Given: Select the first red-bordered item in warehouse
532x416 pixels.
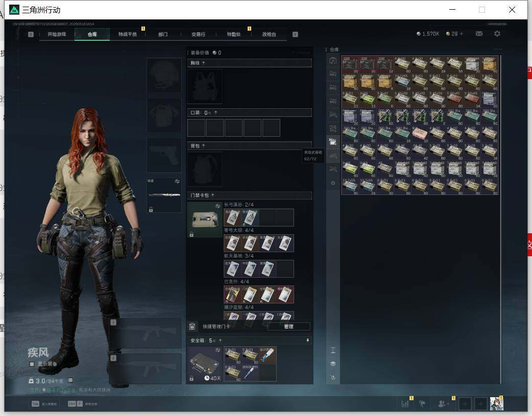Looking at the screenshot, I should [350, 64].
